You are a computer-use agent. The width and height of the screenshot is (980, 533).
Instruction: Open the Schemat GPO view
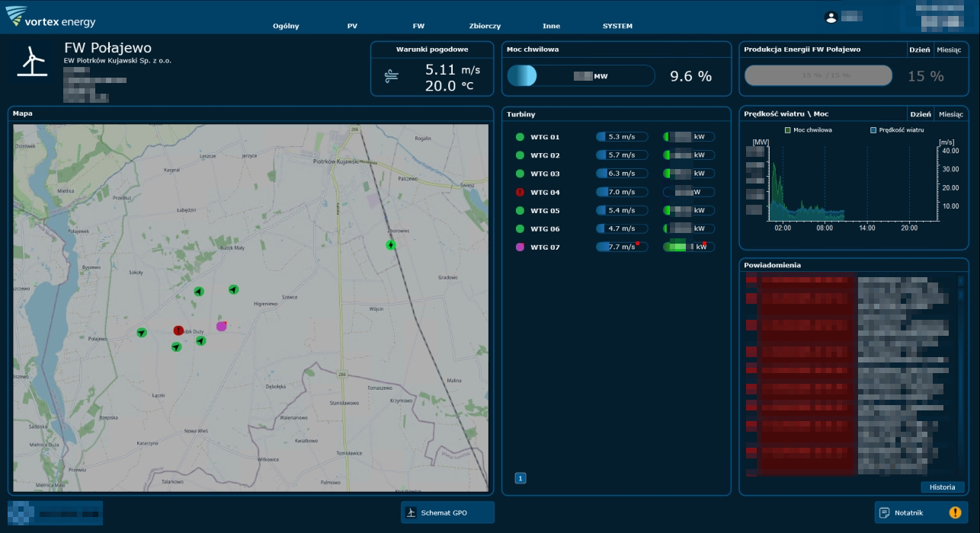[x=447, y=512]
